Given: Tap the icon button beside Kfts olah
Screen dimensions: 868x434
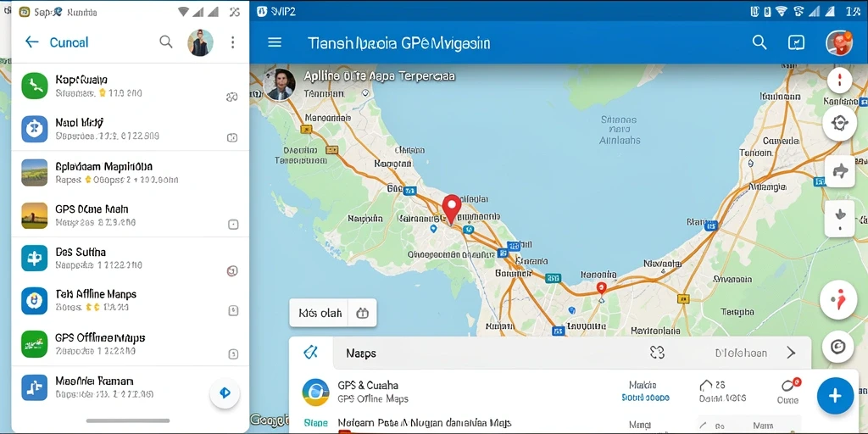Looking at the screenshot, I should (363, 313).
